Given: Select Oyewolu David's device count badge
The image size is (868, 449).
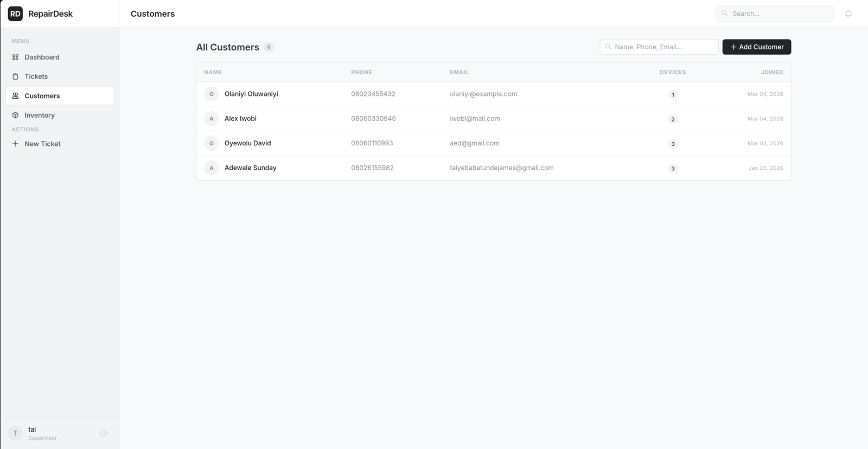Looking at the screenshot, I should (673, 144).
